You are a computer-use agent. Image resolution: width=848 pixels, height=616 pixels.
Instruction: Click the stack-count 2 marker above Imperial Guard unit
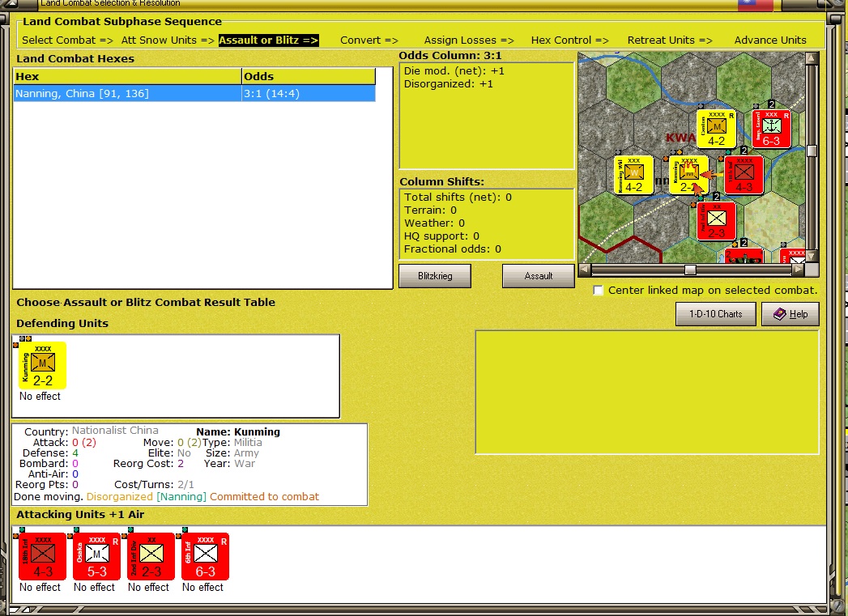coord(772,104)
